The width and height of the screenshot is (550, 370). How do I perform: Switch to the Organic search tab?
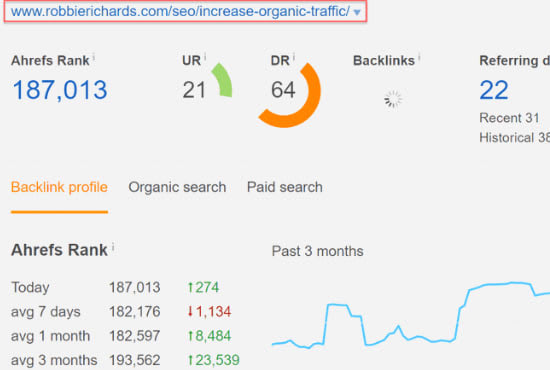pos(177,187)
